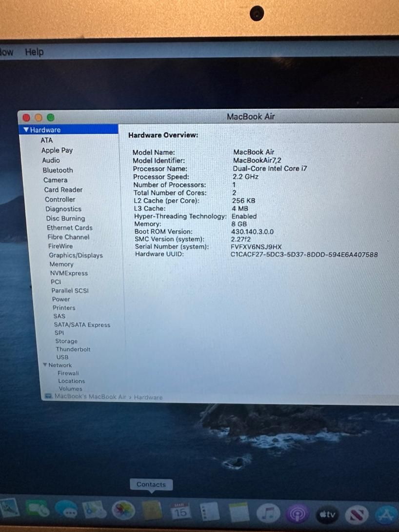
Task: Open Reminders from the Dock
Action: (209, 512)
